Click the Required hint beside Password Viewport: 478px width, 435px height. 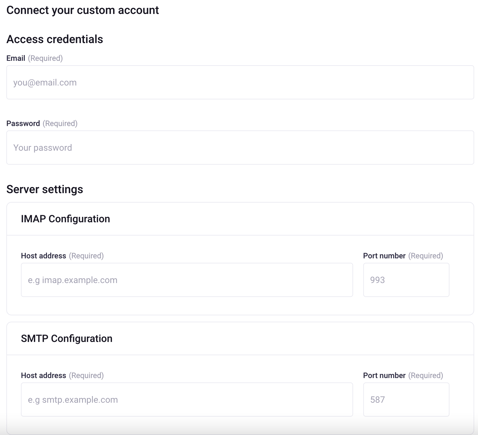pos(60,123)
